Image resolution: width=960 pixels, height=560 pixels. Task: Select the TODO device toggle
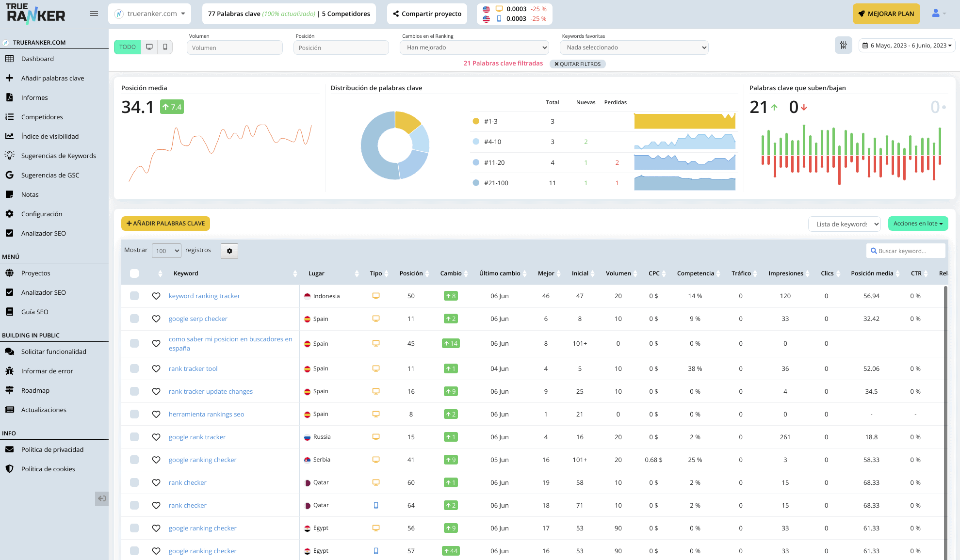[x=128, y=47]
